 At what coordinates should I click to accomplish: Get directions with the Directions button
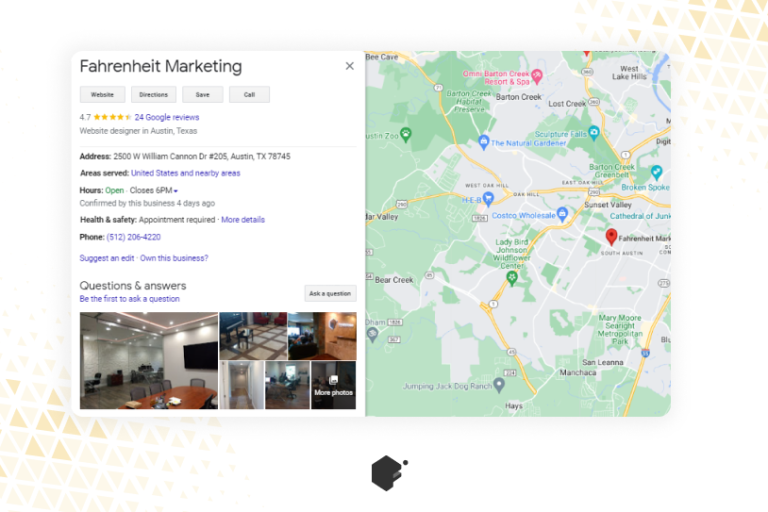pyautogui.click(x=153, y=95)
